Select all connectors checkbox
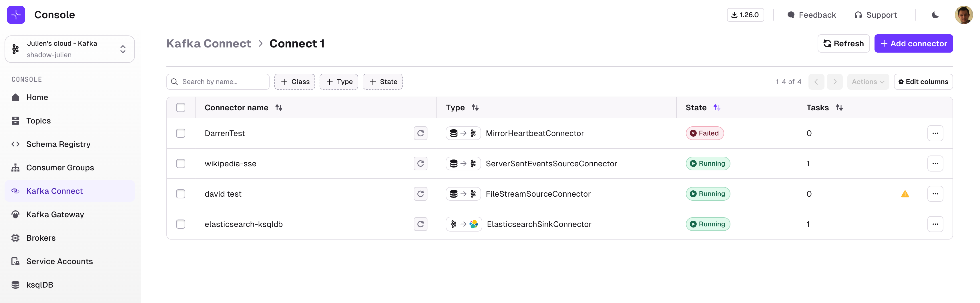The width and height of the screenshot is (980, 303). (181, 107)
